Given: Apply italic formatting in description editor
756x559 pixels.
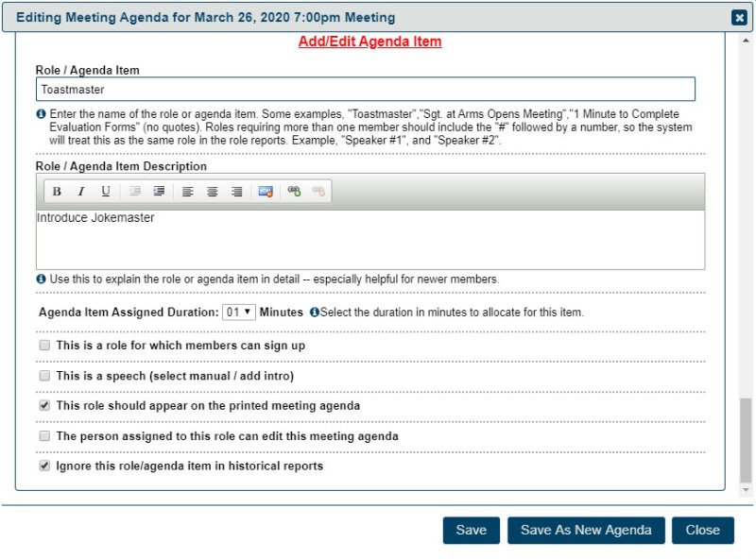Looking at the screenshot, I should [81, 192].
